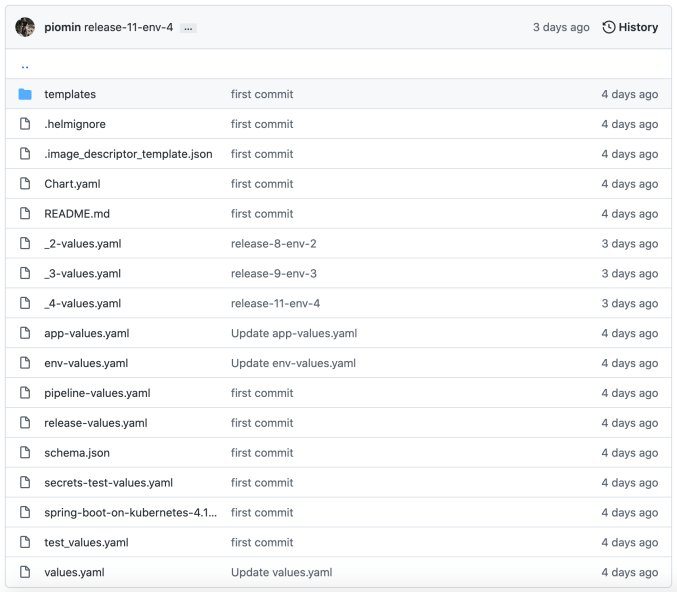Open the latest release-11-env-4 commit in header
This screenshot has height=592, width=677.
coord(129,27)
